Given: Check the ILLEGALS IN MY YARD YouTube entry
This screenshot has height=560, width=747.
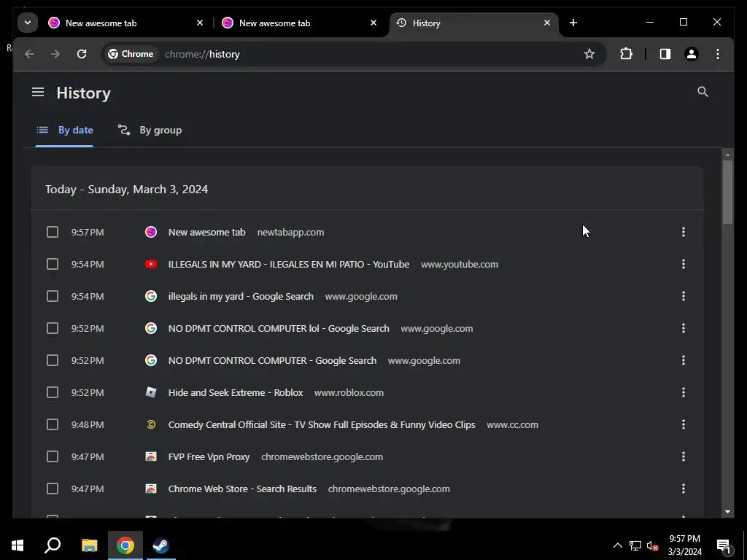Looking at the screenshot, I should tap(53, 264).
